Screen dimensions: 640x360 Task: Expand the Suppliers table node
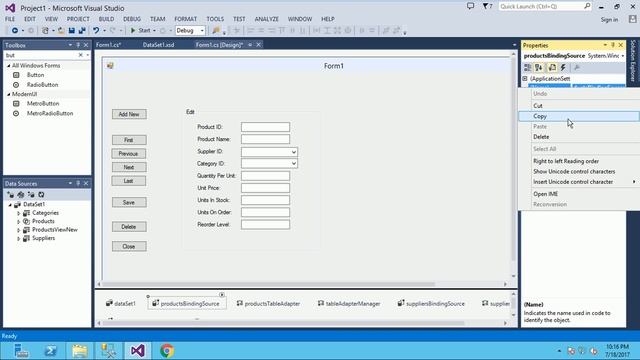pos(18,238)
